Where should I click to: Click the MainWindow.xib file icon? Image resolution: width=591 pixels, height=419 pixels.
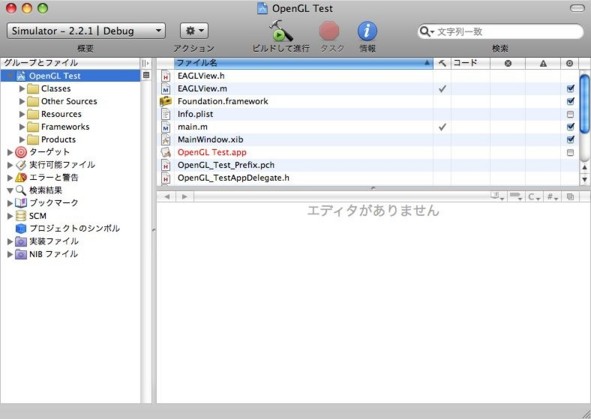(166, 140)
